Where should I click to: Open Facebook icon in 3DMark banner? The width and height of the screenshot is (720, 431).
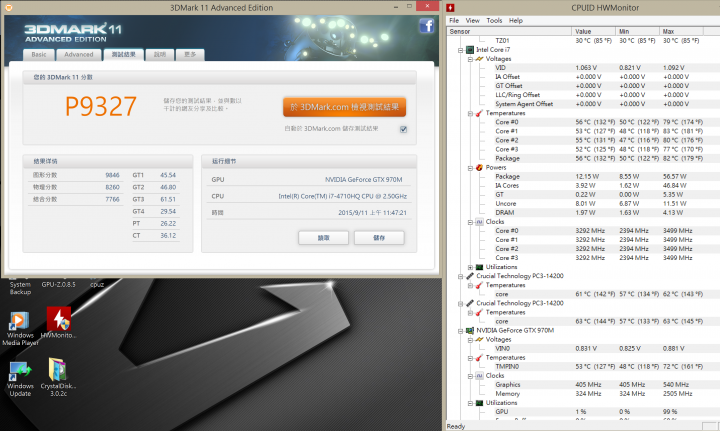pos(427,26)
